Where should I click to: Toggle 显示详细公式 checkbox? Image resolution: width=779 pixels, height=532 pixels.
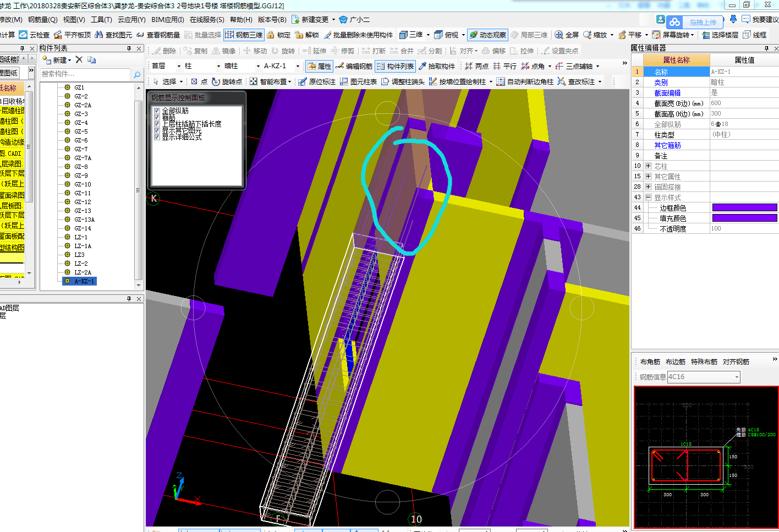pyautogui.click(x=157, y=137)
